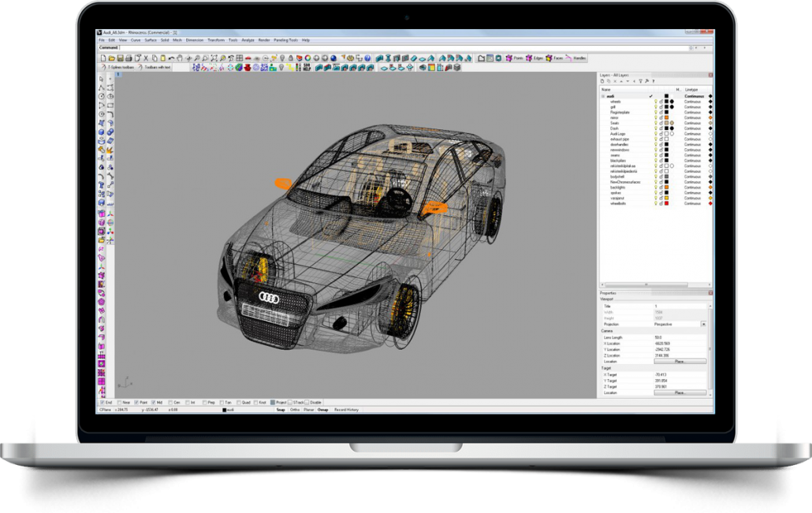This screenshot has height=513, width=812.
Task: Click the lock padlock icon in toolbar
Action: tap(291, 58)
